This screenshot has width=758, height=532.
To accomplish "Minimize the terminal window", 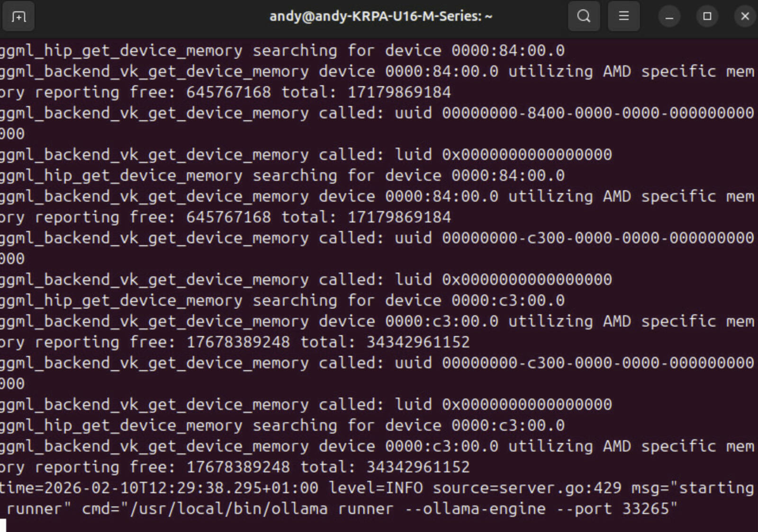I will click(x=669, y=17).
